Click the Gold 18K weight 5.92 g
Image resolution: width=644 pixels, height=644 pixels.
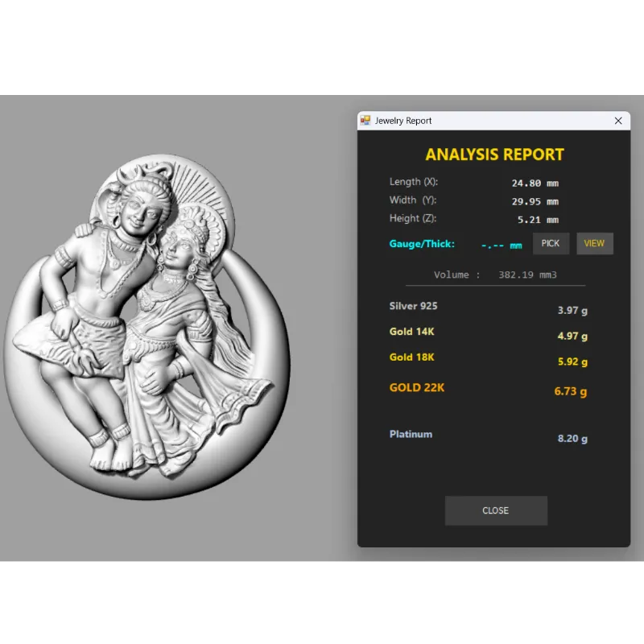pos(572,362)
